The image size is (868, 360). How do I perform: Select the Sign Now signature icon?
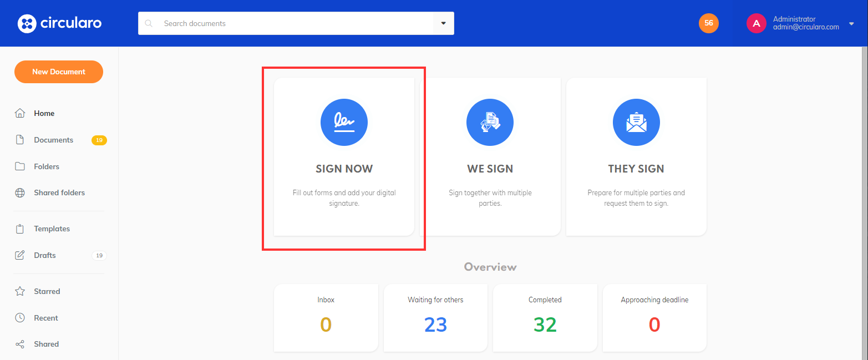pyautogui.click(x=344, y=122)
